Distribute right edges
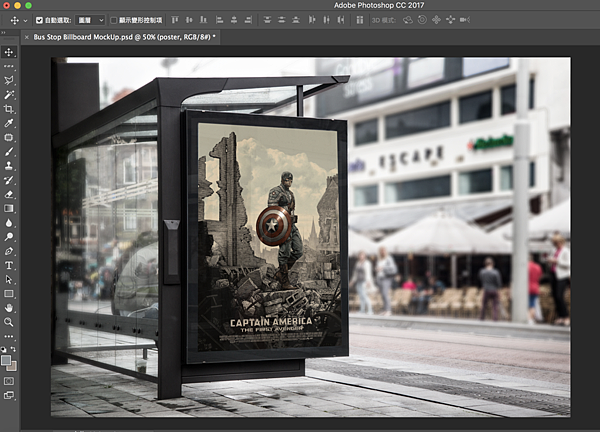The width and height of the screenshot is (600, 432). point(341,20)
